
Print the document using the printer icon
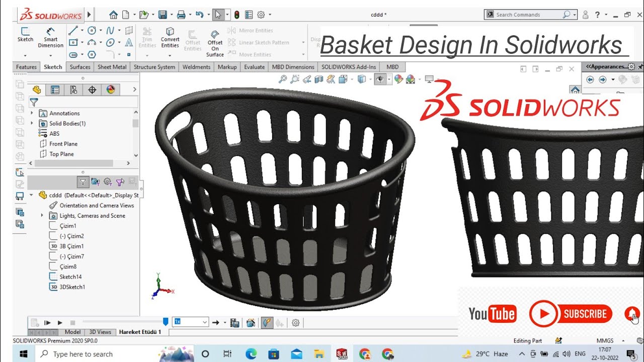pyautogui.click(x=181, y=15)
